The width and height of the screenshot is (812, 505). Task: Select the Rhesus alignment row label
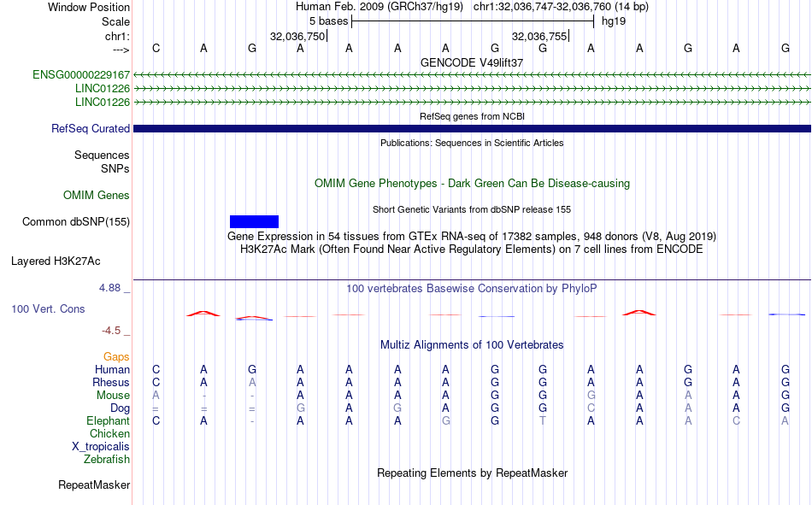coord(111,382)
